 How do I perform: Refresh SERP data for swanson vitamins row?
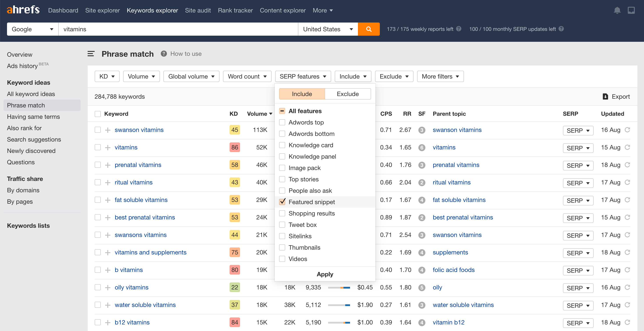[x=627, y=130]
